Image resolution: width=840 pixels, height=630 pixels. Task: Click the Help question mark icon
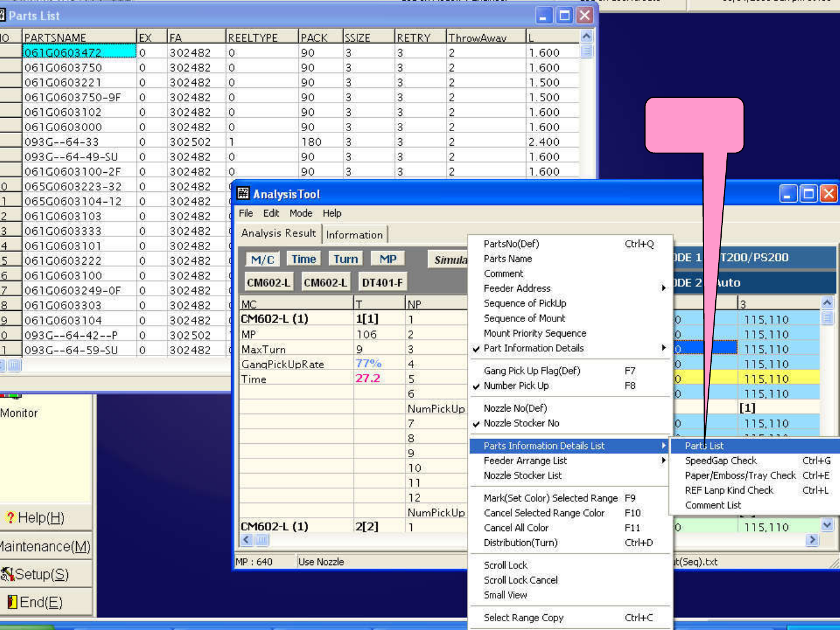point(10,518)
